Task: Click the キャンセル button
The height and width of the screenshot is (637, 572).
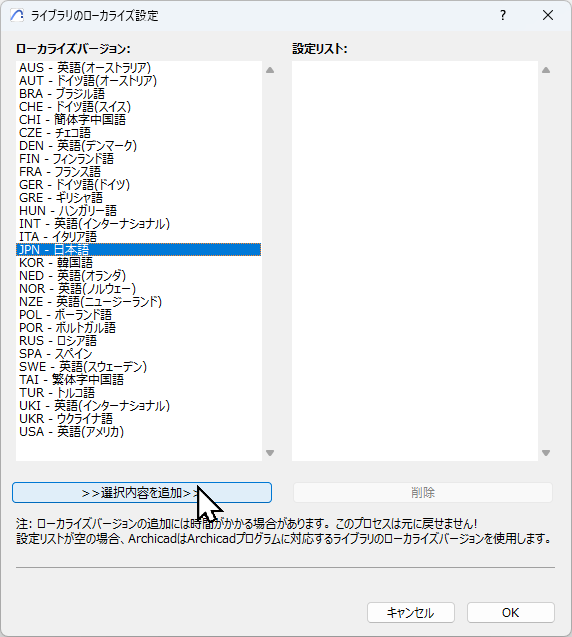Action: click(411, 612)
